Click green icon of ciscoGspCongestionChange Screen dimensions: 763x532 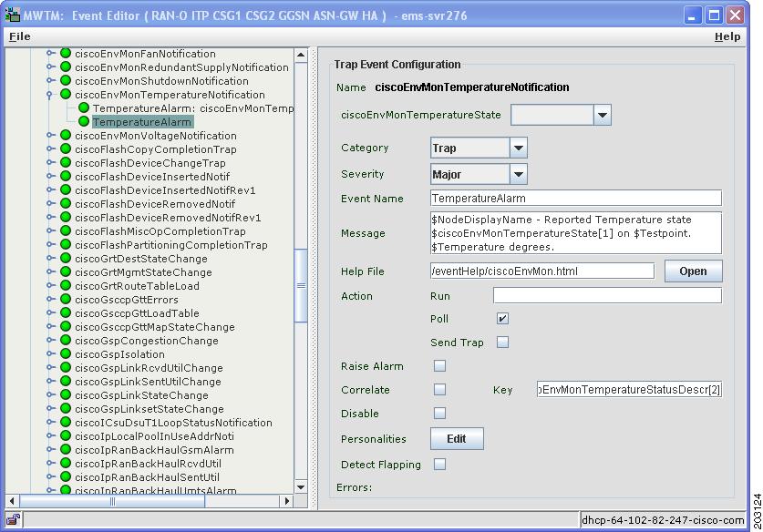(66, 341)
